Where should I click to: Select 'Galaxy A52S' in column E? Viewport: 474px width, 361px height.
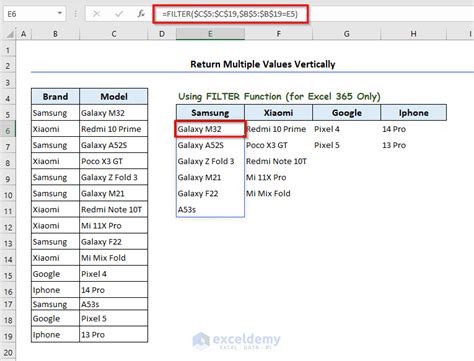(210, 145)
